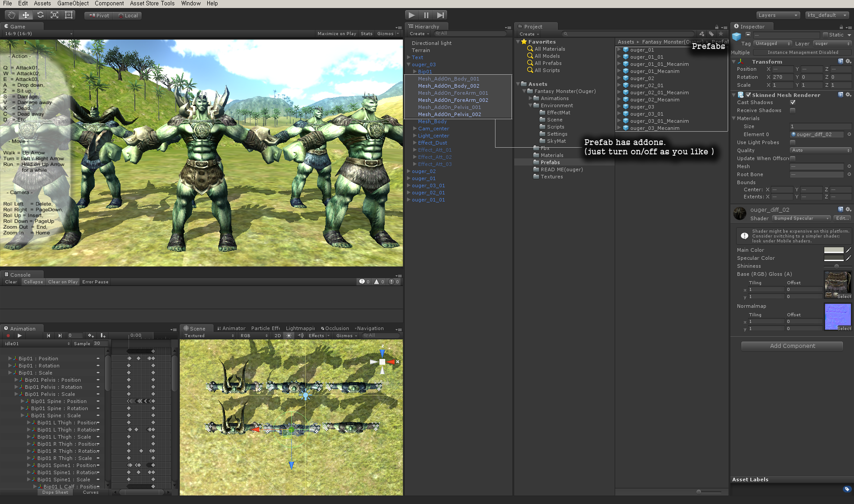Image resolution: width=854 pixels, height=504 pixels.
Task: Click the Asset Labels tag icon
Action: 846,489
